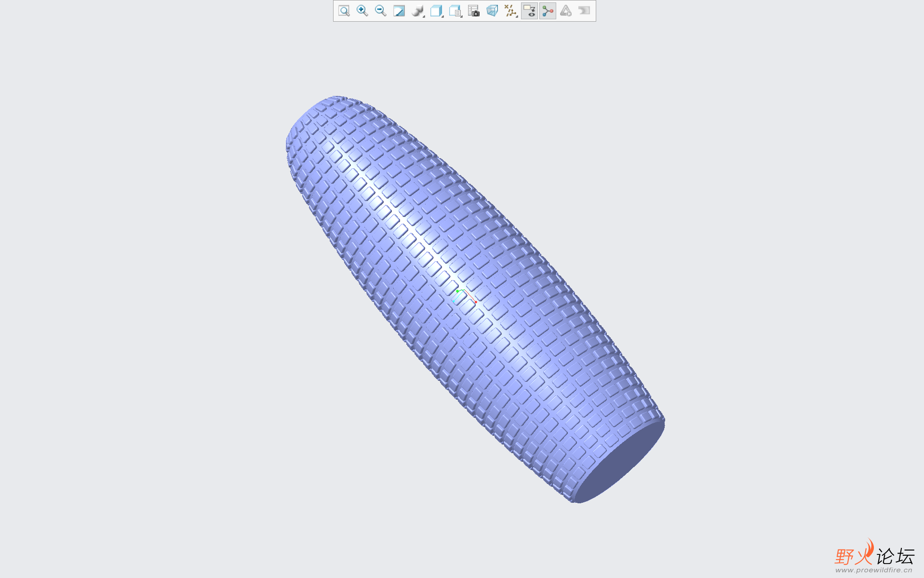The width and height of the screenshot is (924, 578).
Task: Activate the Reorient view tool
Action: 399,11
